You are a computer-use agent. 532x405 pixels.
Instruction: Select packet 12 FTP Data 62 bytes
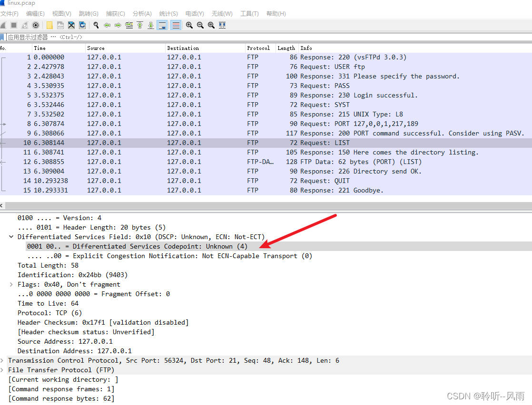click(x=266, y=162)
